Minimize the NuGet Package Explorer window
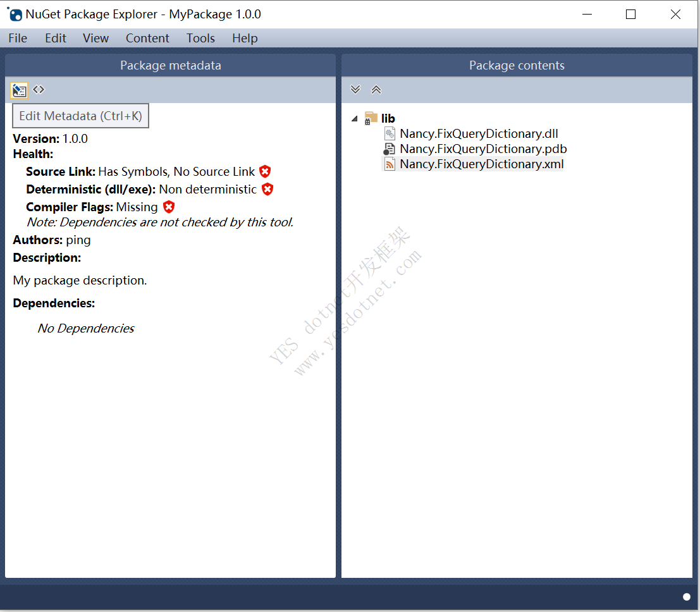The width and height of the screenshot is (700, 612). pos(587,15)
